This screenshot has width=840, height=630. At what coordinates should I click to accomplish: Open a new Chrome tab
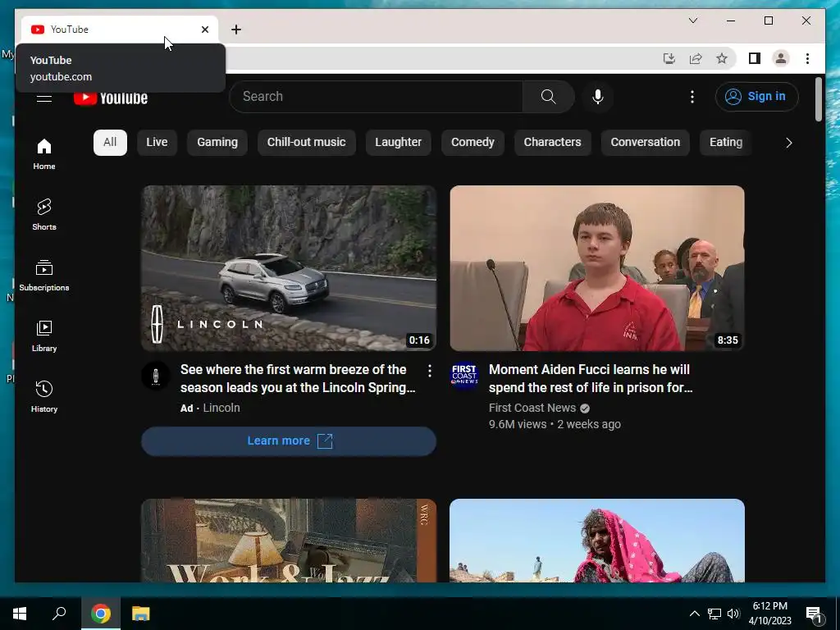236,30
